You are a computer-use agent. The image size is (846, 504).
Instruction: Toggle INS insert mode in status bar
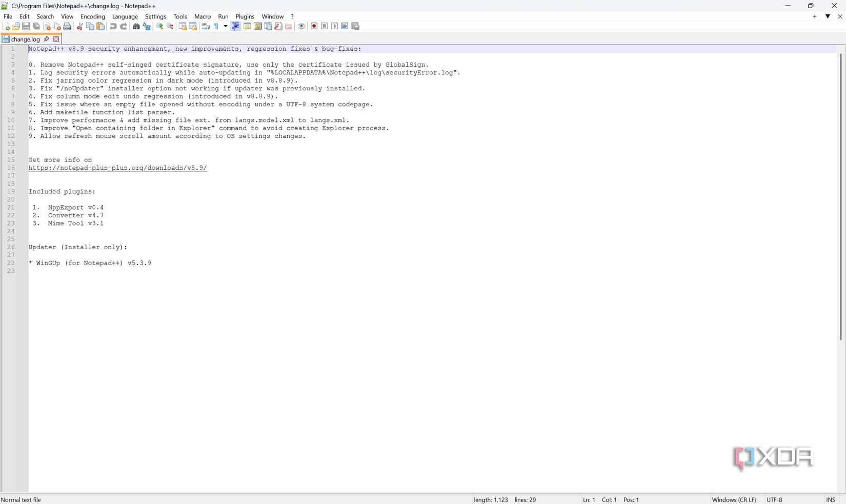[x=831, y=500]
